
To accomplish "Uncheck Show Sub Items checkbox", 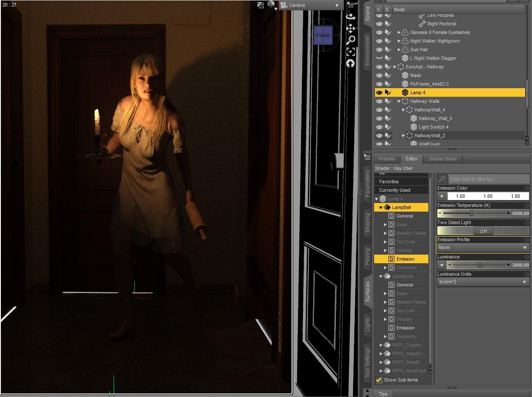I will [x=378, y=380].
